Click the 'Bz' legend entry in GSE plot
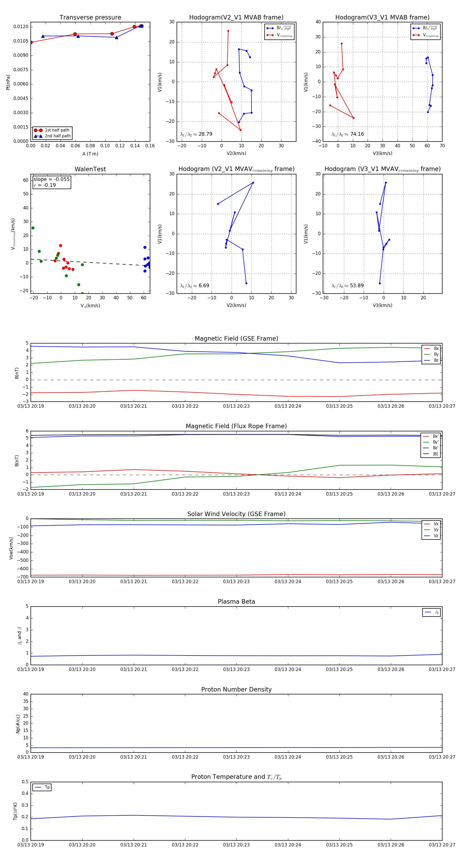 click(x=431, y=360)
